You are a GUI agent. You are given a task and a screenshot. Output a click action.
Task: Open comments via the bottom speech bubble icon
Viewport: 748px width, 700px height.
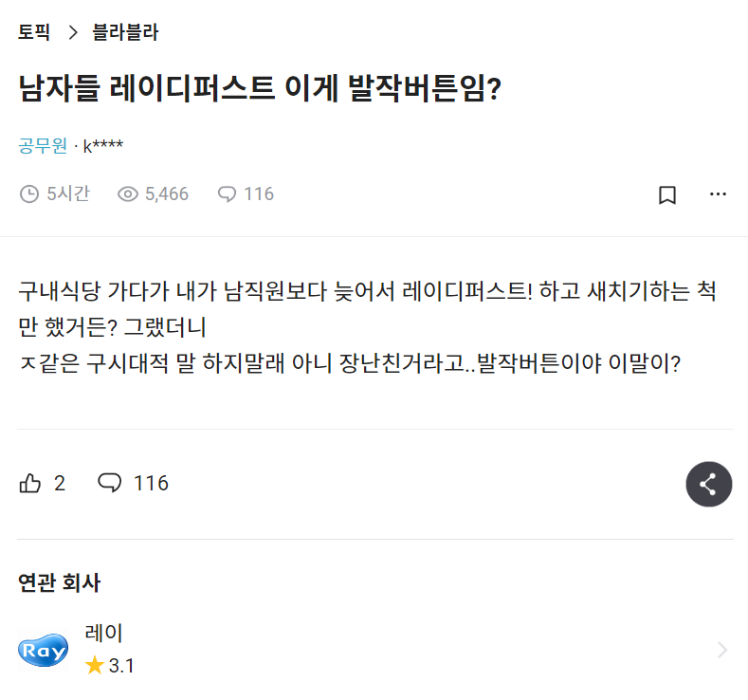point(110,484)
